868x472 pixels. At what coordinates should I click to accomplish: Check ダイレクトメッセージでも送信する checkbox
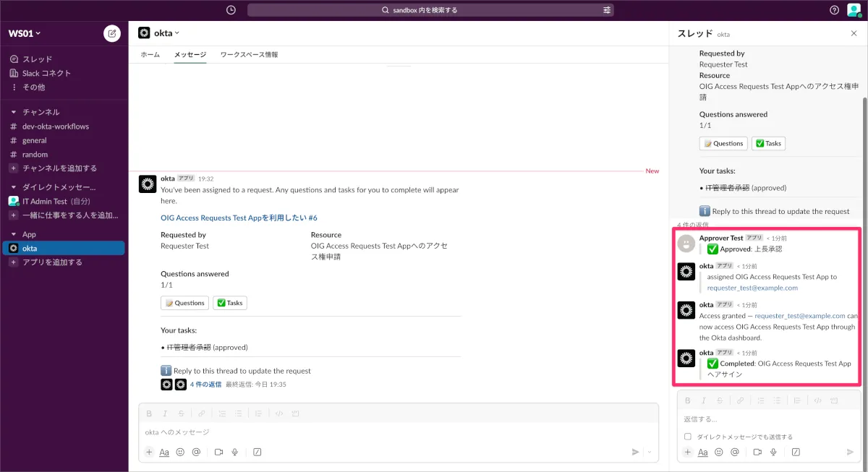pyautogui.click(x=688, y=437)
